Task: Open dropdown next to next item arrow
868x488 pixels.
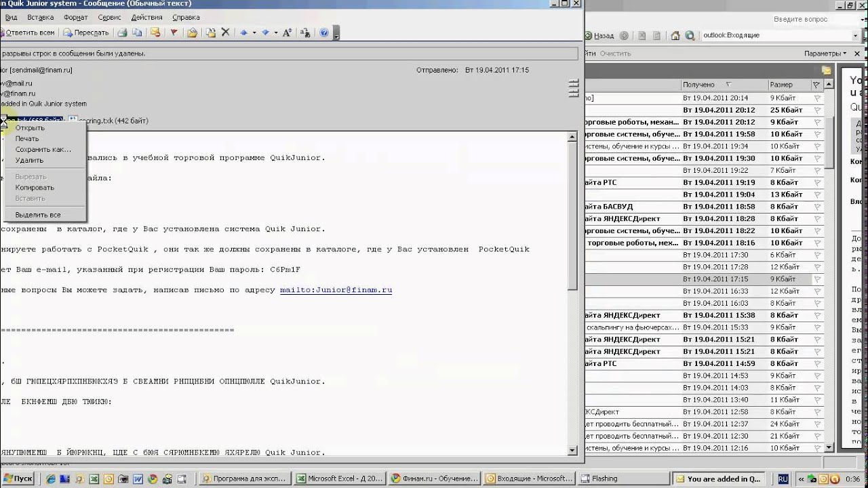Action: point(276,33)
